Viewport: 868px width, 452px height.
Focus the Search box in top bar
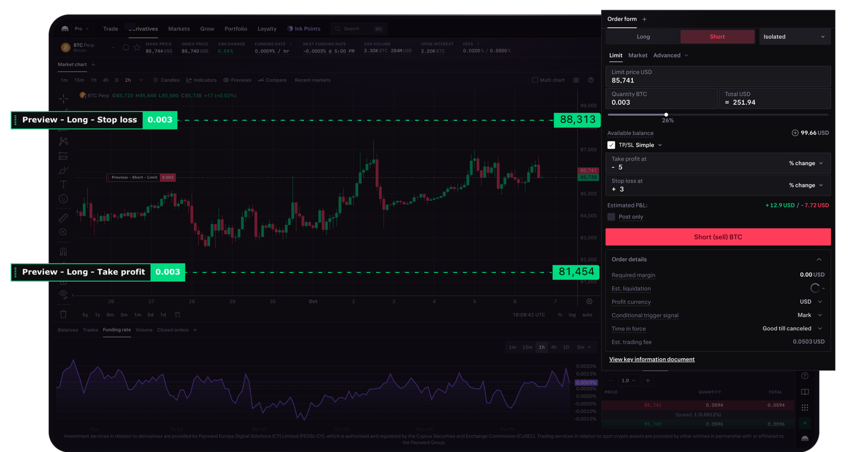[x=358, y=29]
